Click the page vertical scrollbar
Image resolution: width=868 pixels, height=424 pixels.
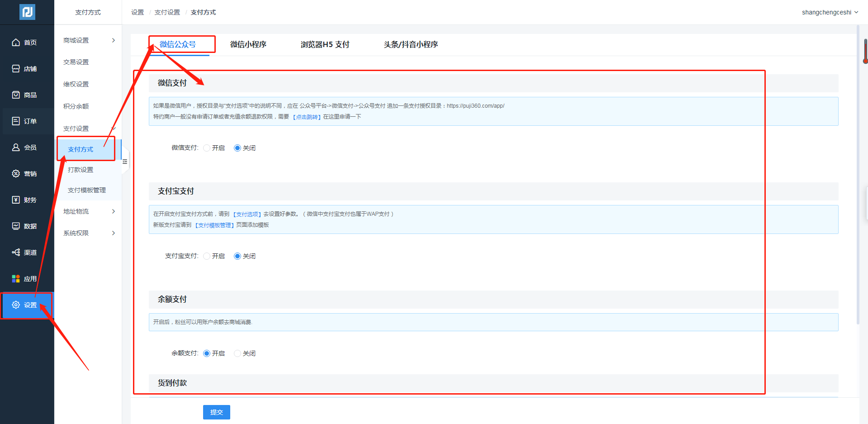coord(858,175)
